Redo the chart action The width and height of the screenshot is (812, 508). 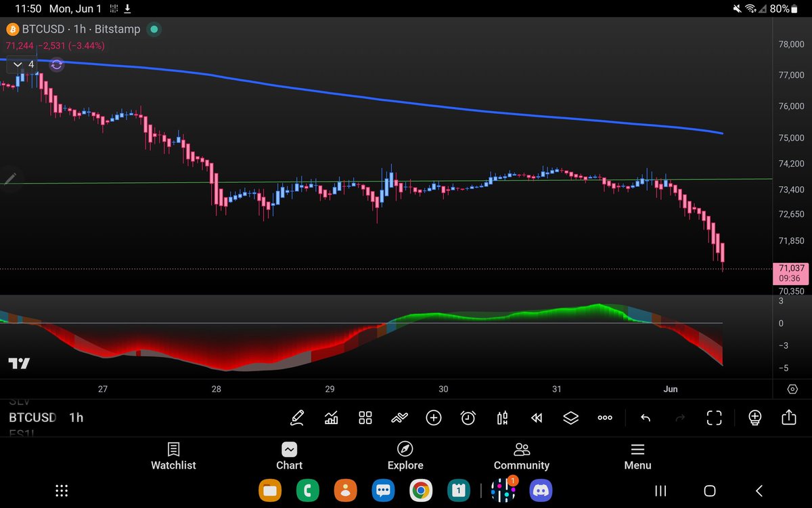tap(680, 417)
